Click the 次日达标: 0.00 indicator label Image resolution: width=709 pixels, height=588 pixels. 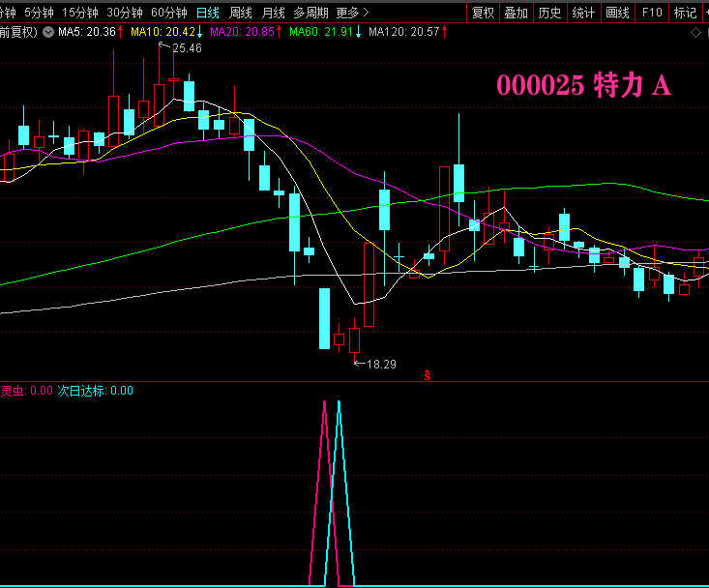tap(96, 391)
